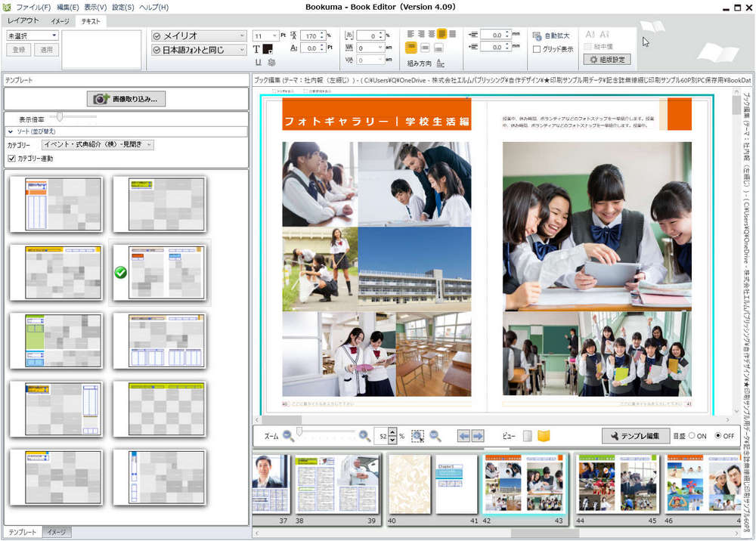Image resolution: width=756 pixels, height=541 pixels.
Task: Click the vertical 組み方向 text direction icon
Action: coord(442,63)
